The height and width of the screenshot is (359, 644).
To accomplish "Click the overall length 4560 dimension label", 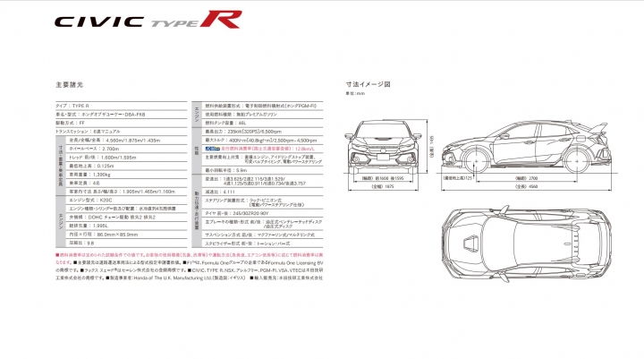I will click(526, 187).
